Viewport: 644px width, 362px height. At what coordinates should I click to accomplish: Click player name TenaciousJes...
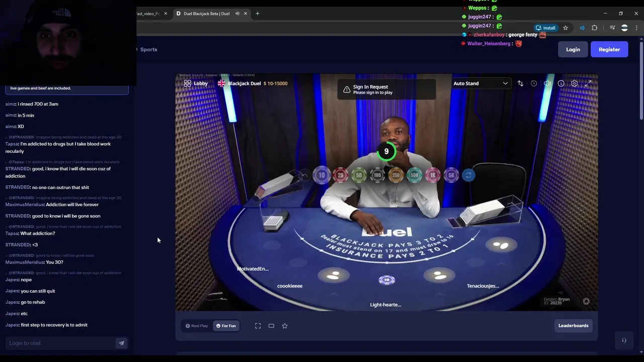point(483,286)
